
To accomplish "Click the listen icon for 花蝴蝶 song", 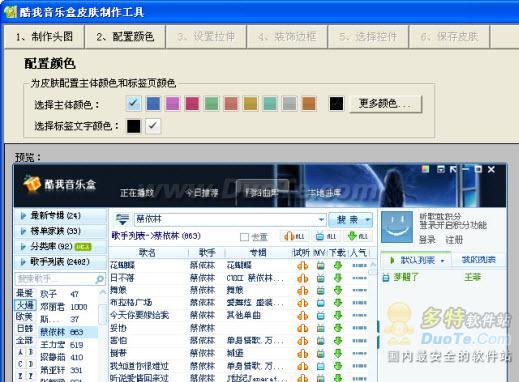I will (x=302, y=266).
